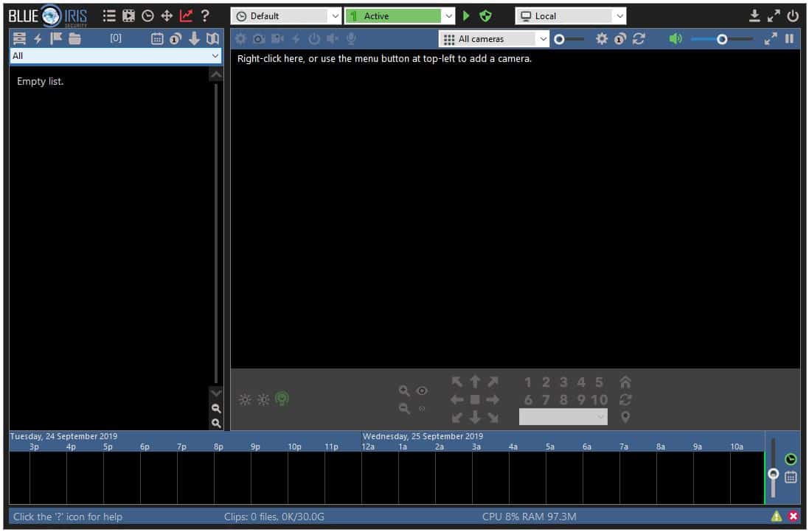The width and height of the screenshot is (809, 532).
Task: Click the volume slider handle
Action: click(x=722, y=39)
